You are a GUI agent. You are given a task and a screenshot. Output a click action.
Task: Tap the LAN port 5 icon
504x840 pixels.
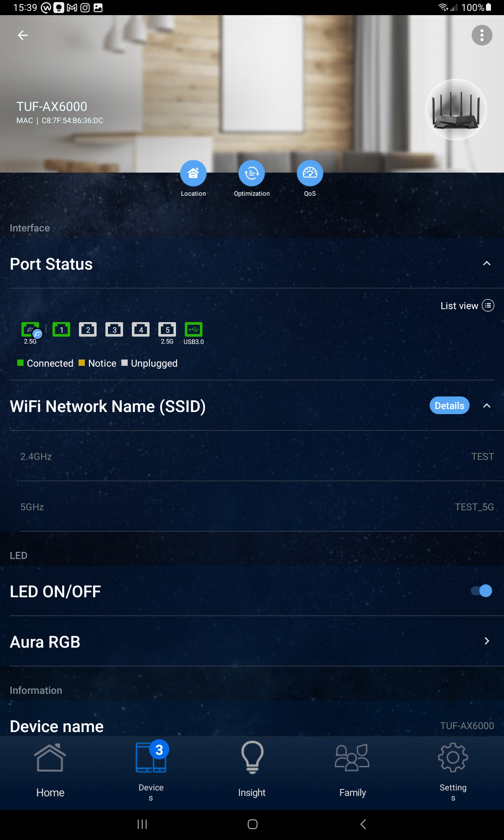tap(167, 330)
